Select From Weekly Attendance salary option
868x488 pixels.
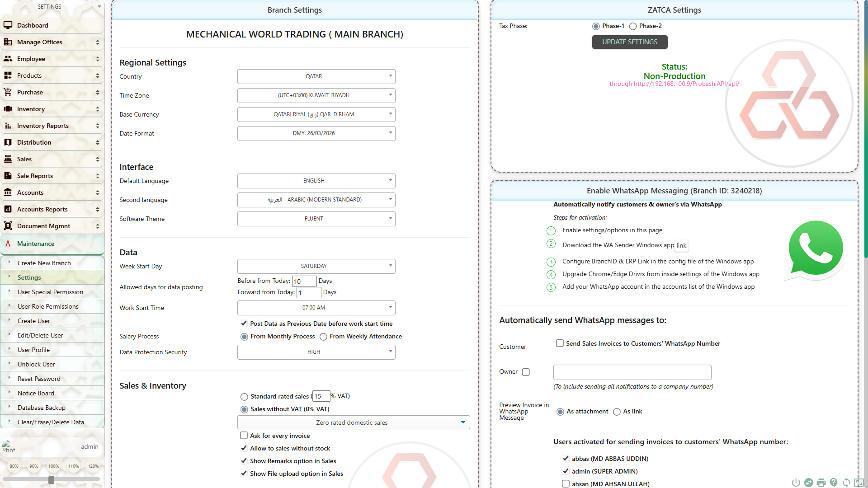pos(323,337)
